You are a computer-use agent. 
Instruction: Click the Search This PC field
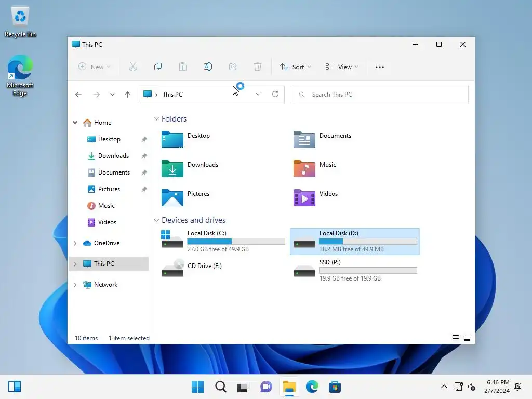pos(379,95)
